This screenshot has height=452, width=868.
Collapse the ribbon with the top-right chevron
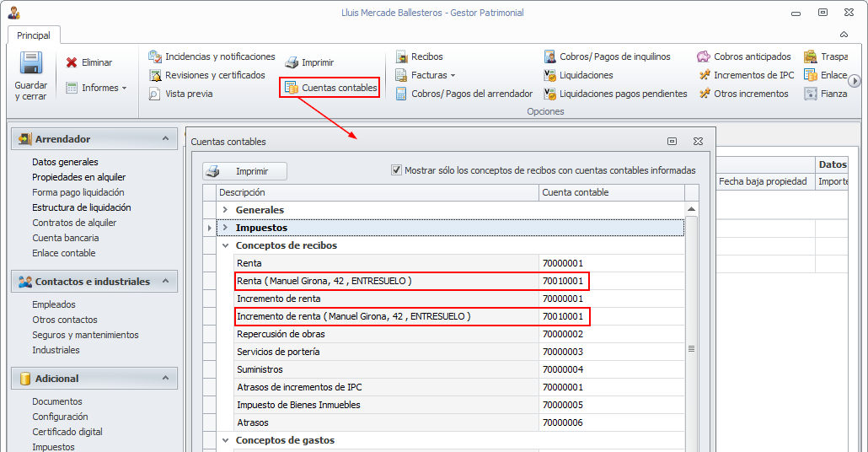click(x=844, y=35)
